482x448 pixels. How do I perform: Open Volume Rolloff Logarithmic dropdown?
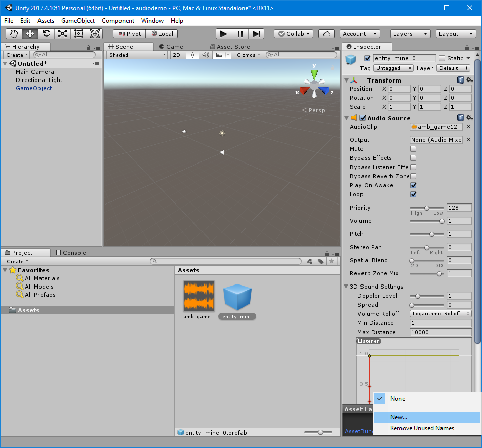(440, 314)
